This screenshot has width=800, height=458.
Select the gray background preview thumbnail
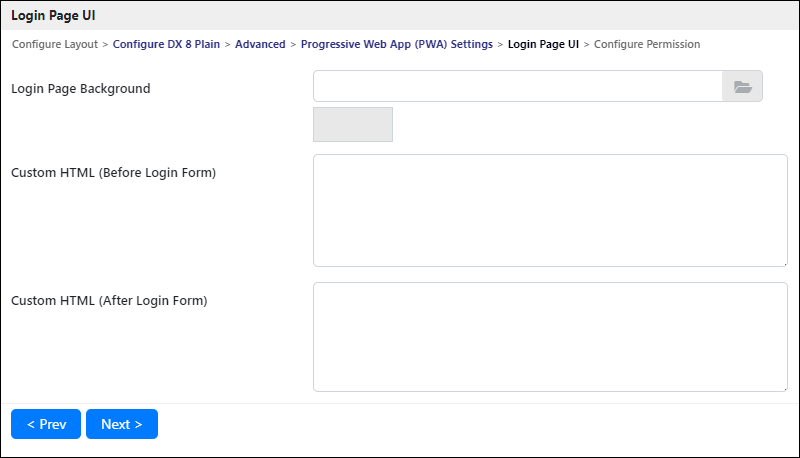pos(353,124)
